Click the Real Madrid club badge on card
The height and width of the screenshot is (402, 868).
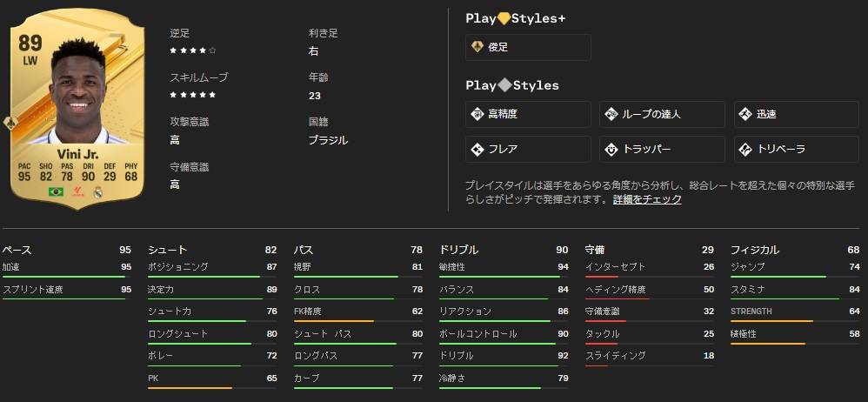[x=97, y=191]
